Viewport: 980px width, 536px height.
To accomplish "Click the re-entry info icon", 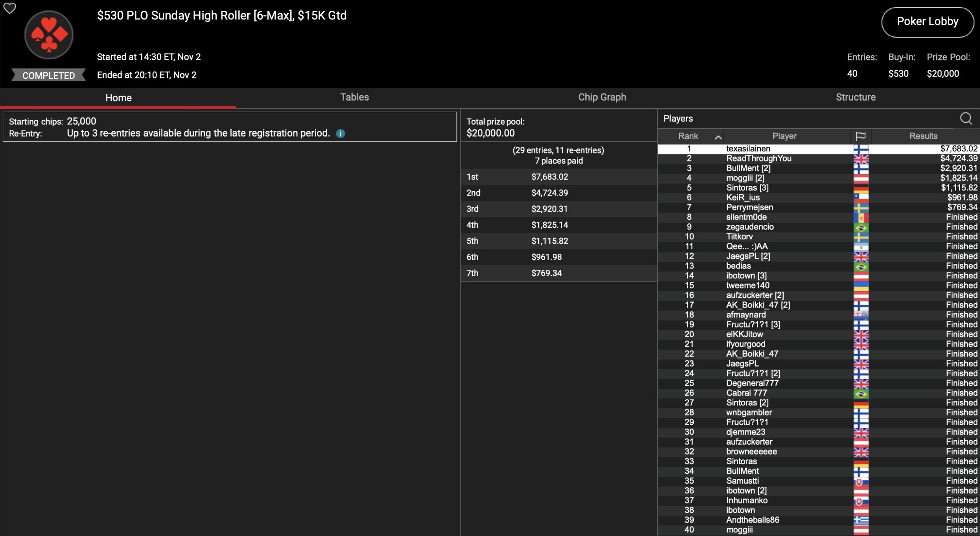I will (x=340, y=134).
